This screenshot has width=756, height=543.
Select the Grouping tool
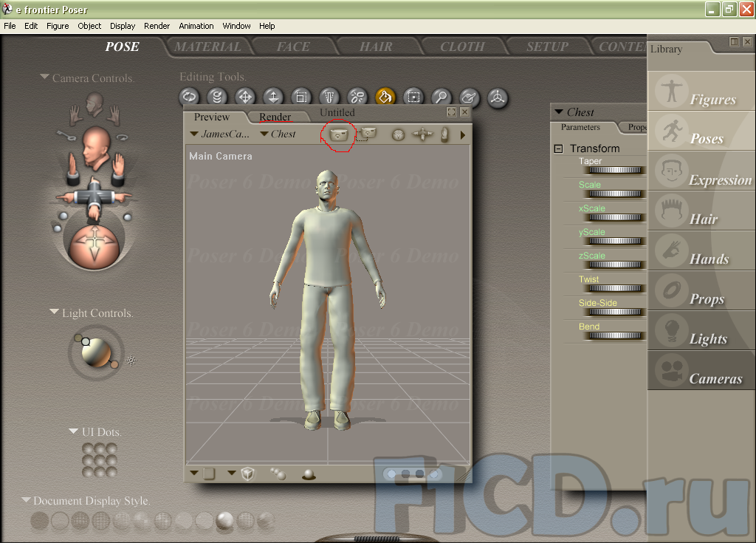(413, 97)
